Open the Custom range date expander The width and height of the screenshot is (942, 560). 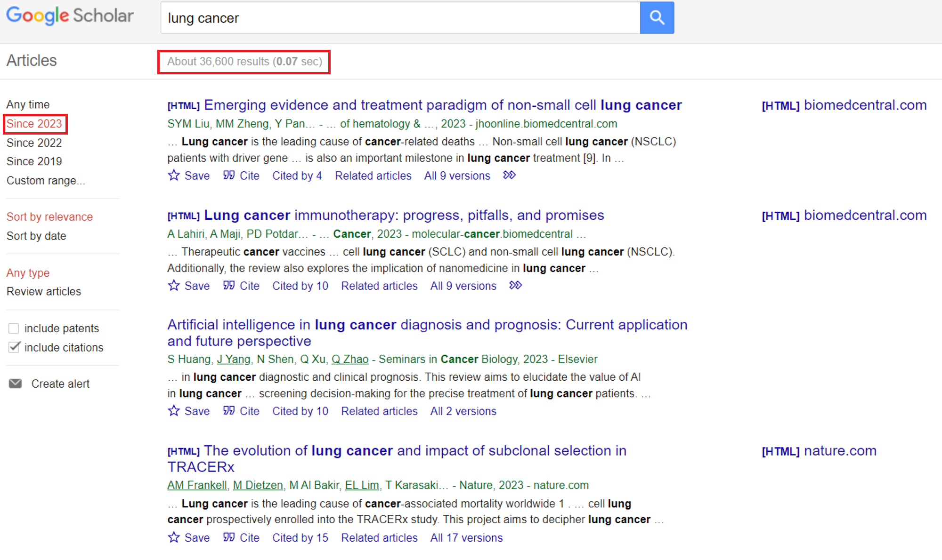click(46, 180)
